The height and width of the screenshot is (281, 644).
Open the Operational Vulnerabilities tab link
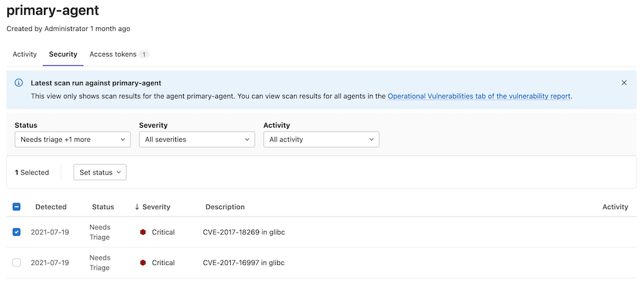pyautogui.click(x=479, y=96)
